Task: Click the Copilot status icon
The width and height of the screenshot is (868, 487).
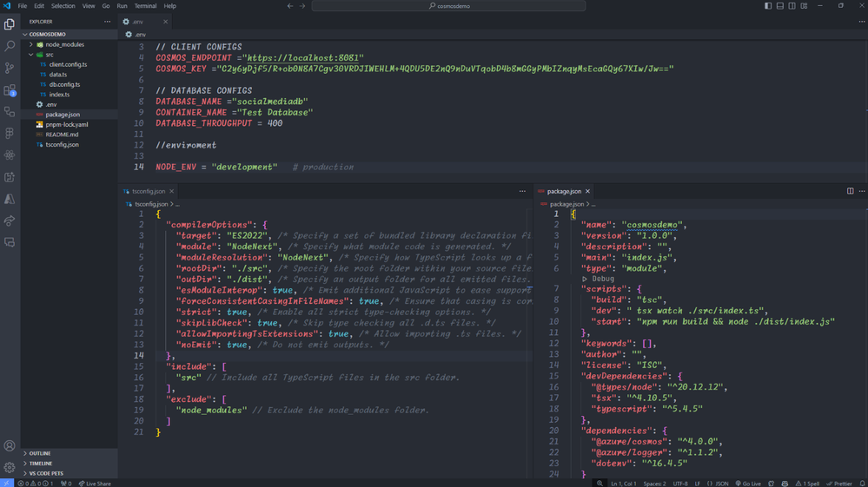Action: coord(785,484)
